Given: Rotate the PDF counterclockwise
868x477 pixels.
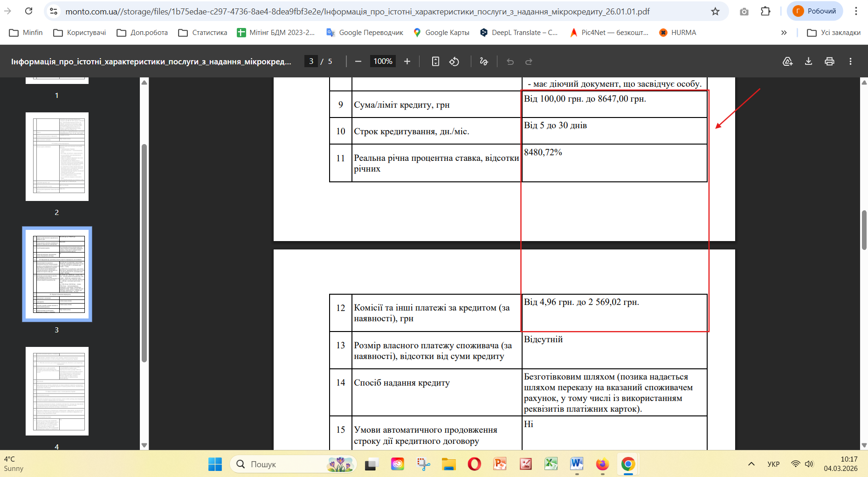Looking at the screenshot, I should coord(455,61).
